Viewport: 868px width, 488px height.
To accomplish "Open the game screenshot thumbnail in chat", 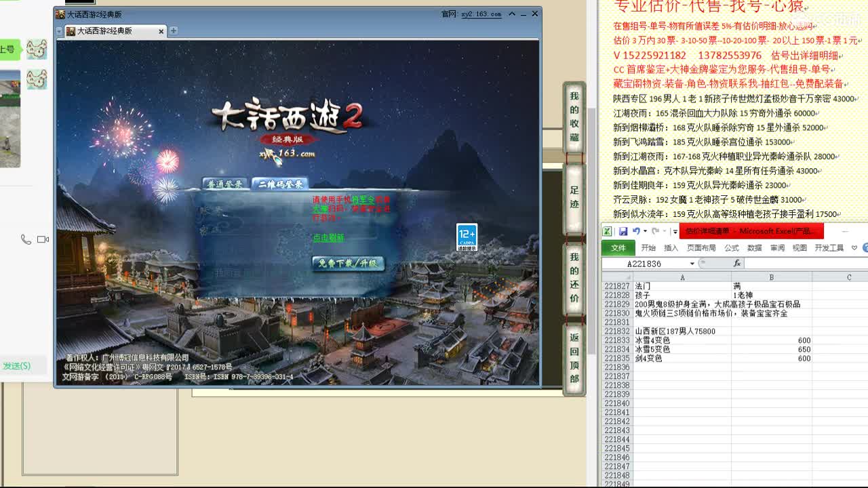I will [x=9, y=119].
